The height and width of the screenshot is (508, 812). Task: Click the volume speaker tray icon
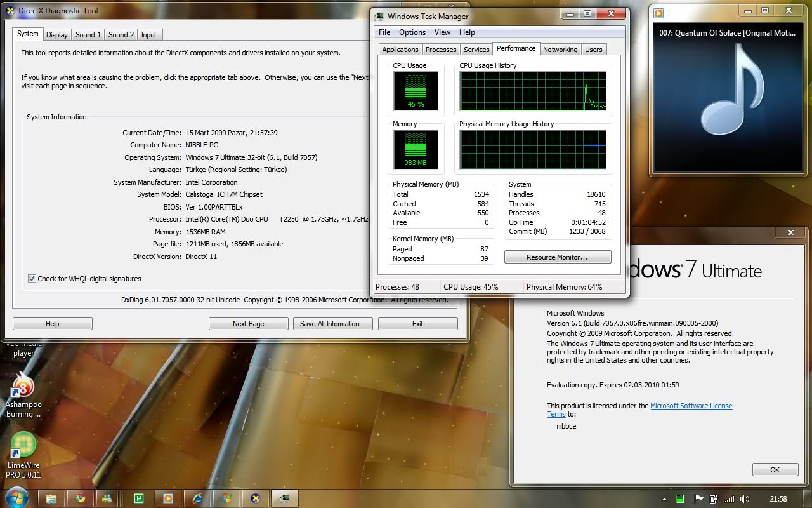744,499
